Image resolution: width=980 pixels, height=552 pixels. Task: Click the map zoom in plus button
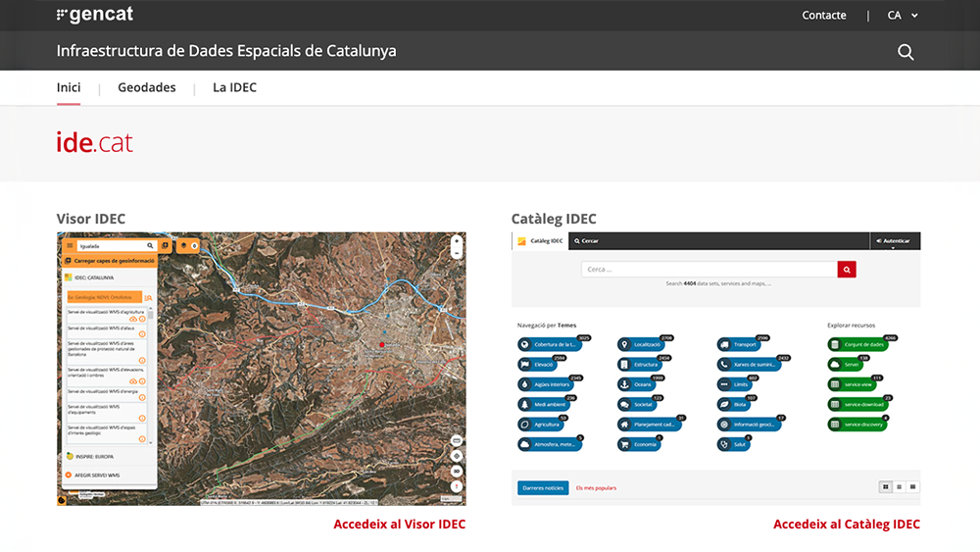pos(457,240)
